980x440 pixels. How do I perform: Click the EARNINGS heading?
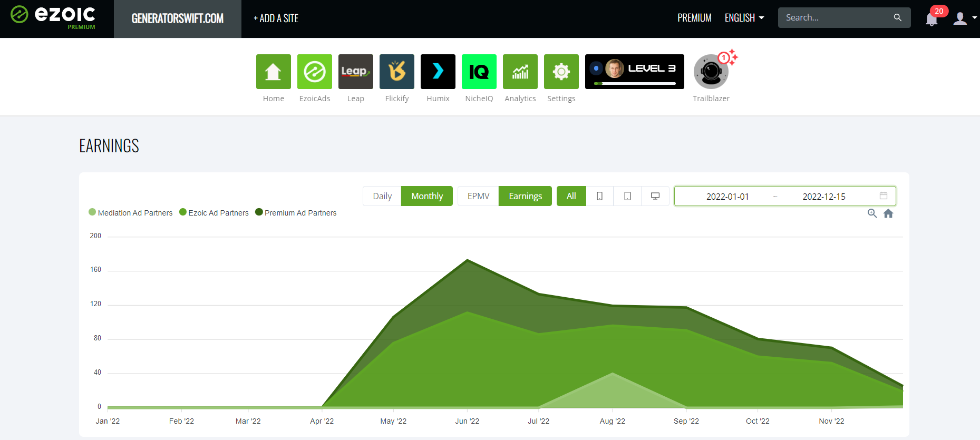click(109, 146)
